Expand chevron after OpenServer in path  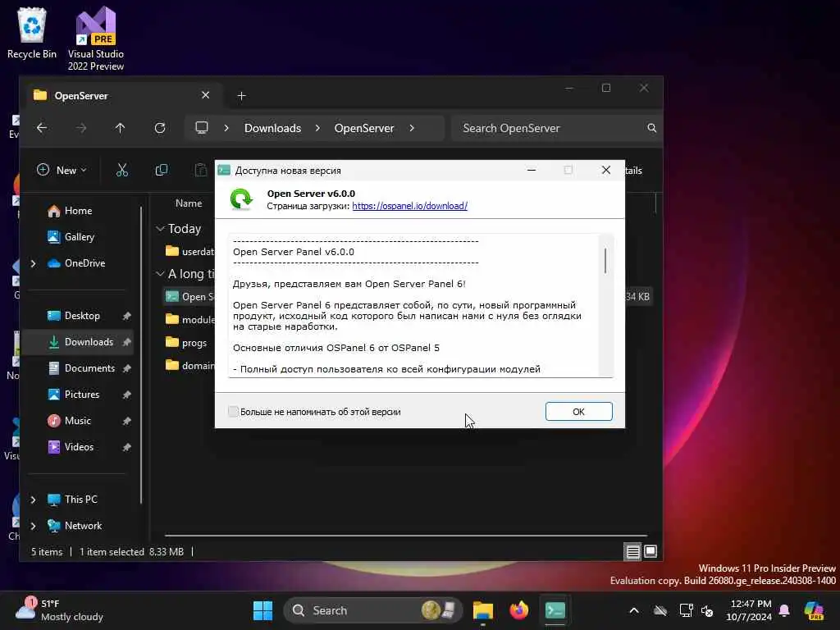pos(412,128)
